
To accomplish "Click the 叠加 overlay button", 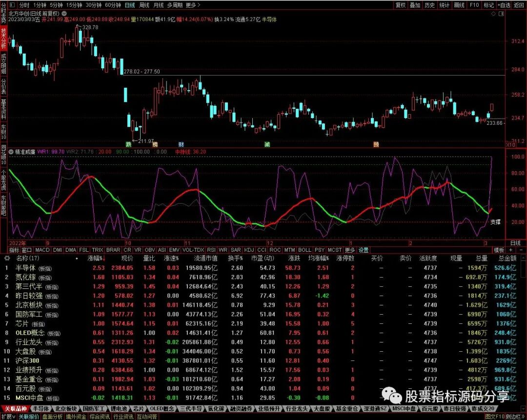I will [415, 5].
